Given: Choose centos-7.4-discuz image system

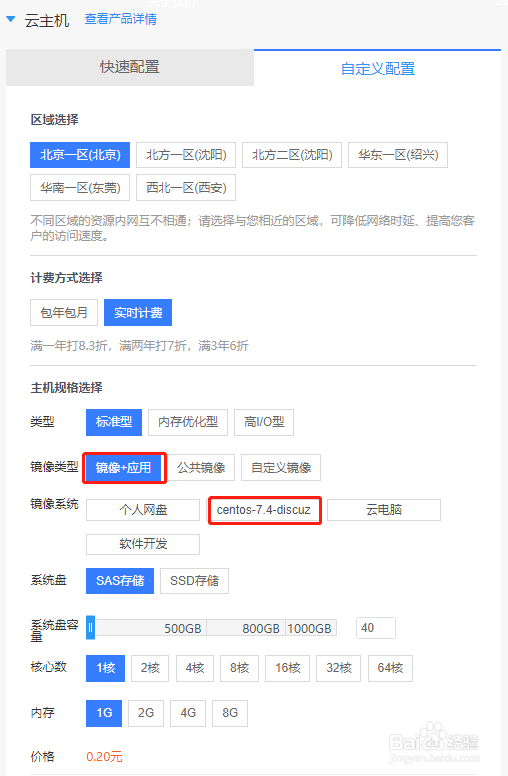Looking at the screenshot, I should click(264, 510).
